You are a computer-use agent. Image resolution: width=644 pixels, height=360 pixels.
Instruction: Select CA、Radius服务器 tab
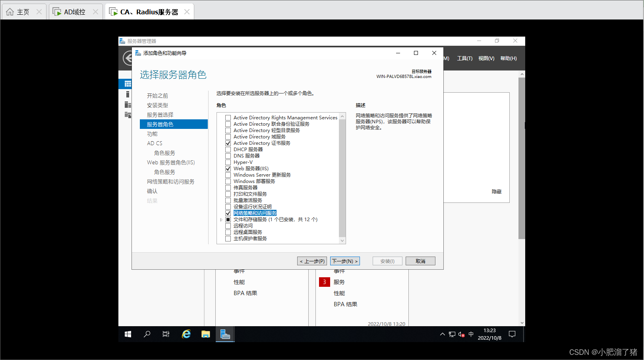149,12
